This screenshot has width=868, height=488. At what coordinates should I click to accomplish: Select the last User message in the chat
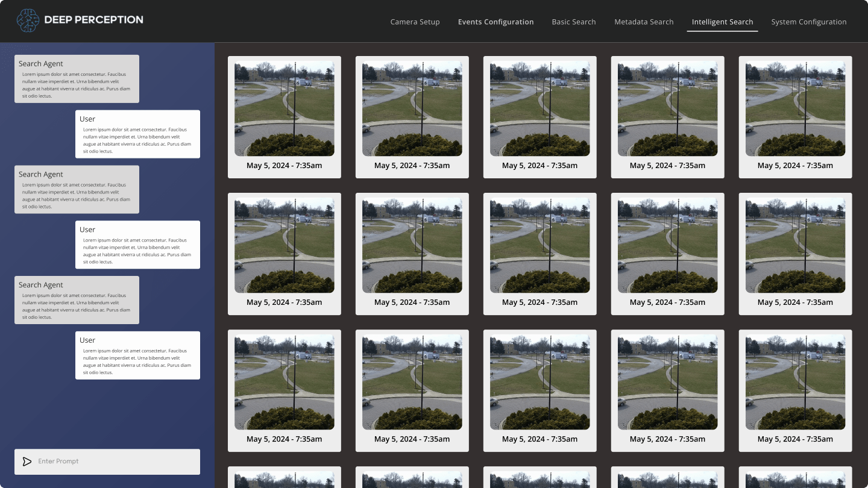[x=137, y=355]
